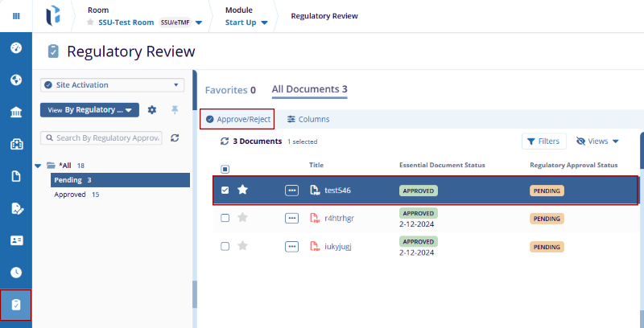Open the institution building sidebar icon
The width and height of the screenshot is (644, 328).
(16, 112)
